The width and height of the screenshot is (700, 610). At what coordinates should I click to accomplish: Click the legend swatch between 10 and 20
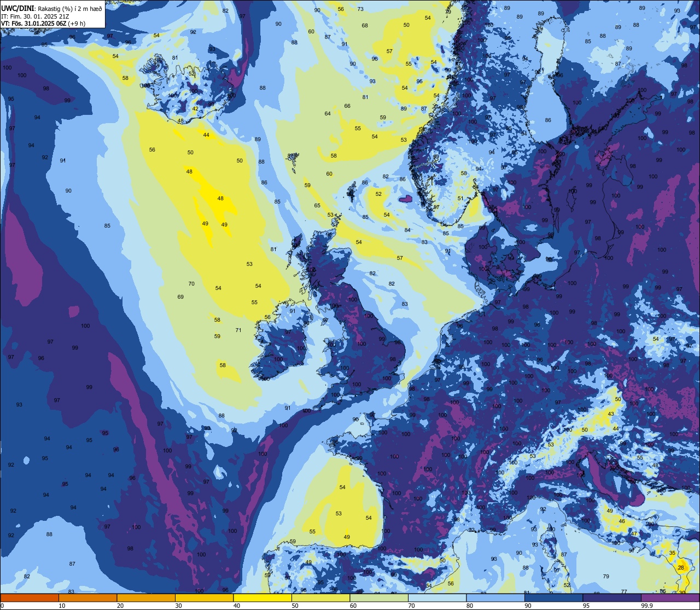87,597
